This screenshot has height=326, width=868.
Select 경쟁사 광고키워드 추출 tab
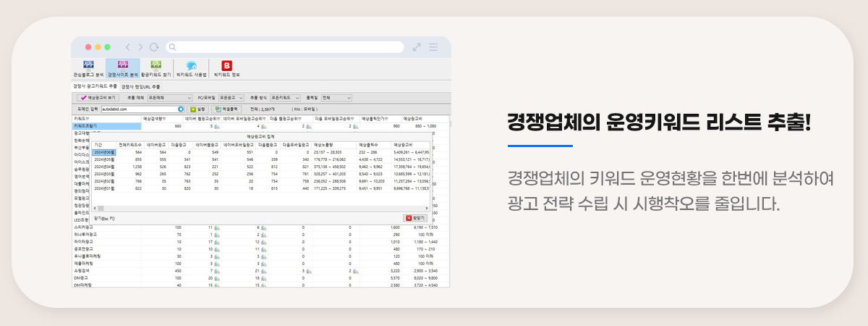(95, 86)
